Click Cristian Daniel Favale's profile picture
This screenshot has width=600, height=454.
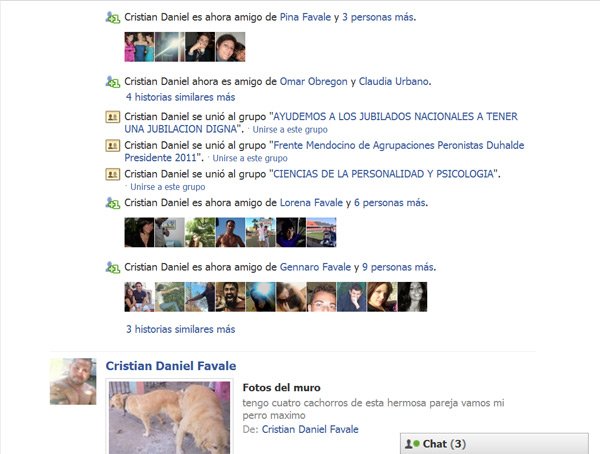73,381
